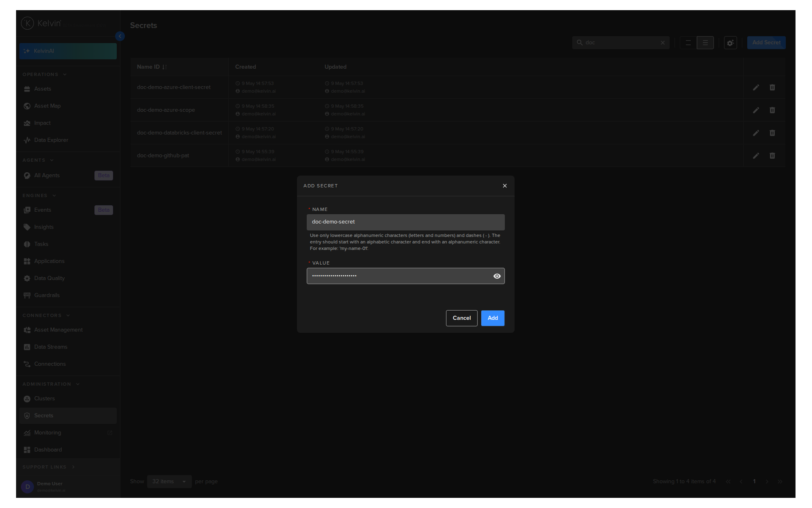This screenshot has height=508, width=812.
Task: Focus the Name input field
Action: coord(406,222)
